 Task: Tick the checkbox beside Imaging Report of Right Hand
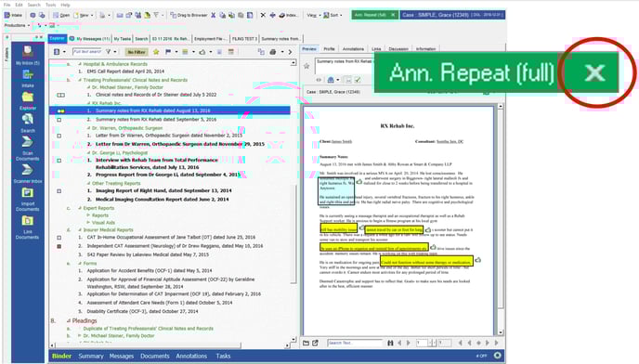click(x=59, y=190)
